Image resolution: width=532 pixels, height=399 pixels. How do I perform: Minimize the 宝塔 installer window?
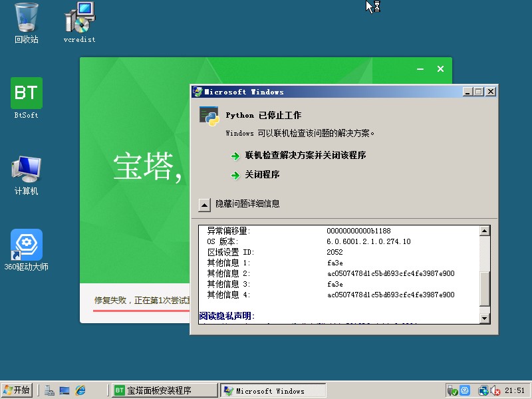click(420, 69)
